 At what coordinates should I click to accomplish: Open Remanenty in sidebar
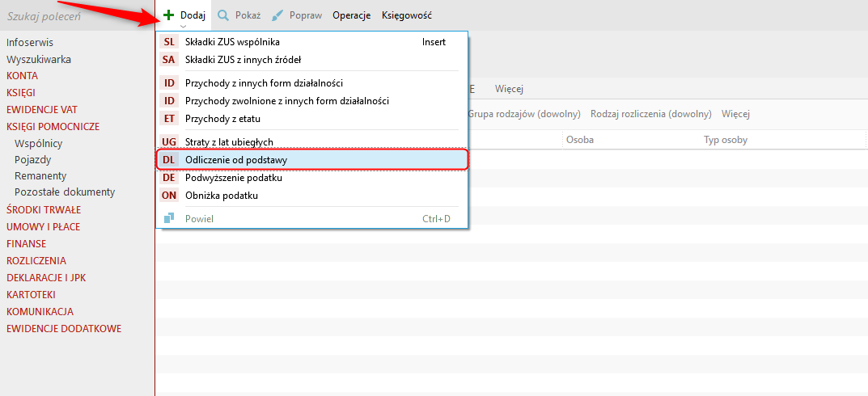pyautogui.click(x=40, y=176)
